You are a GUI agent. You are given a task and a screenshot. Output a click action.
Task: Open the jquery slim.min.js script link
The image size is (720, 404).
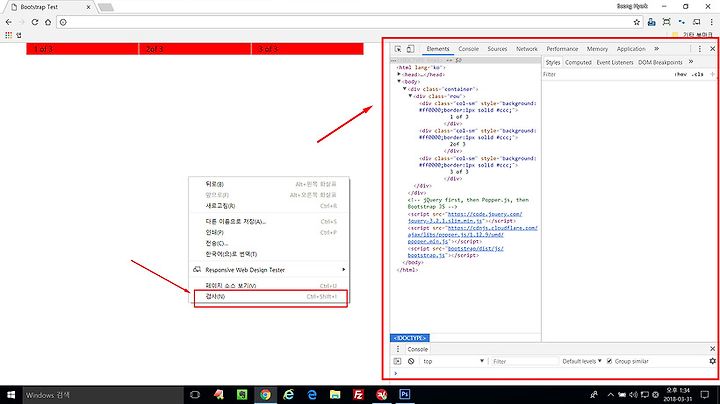464,217
